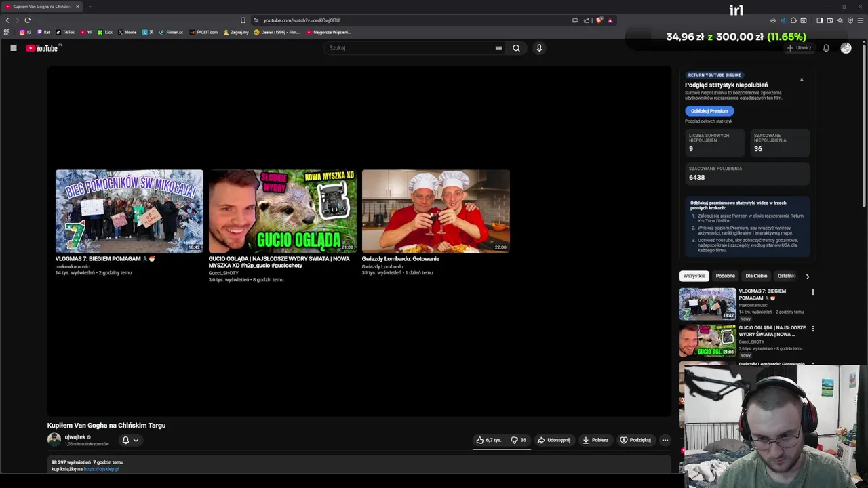Screen dimensions: 868x488
Task: Open the Zagraj.my bookmark
Action: click(x=236, y=32)
